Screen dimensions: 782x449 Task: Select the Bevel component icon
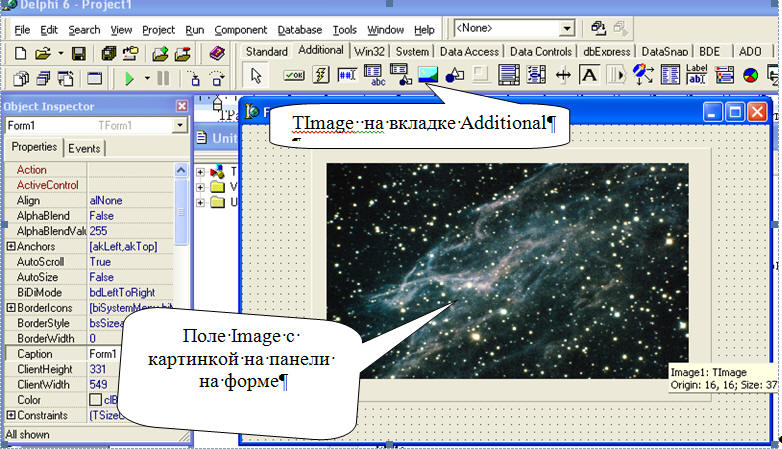481,75
